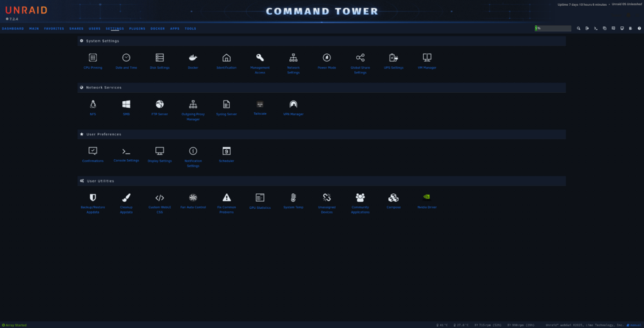Open Unassigned Devices settings
Image resolution: width=644 pixels, height=328 pixels.
pos(327,204)
